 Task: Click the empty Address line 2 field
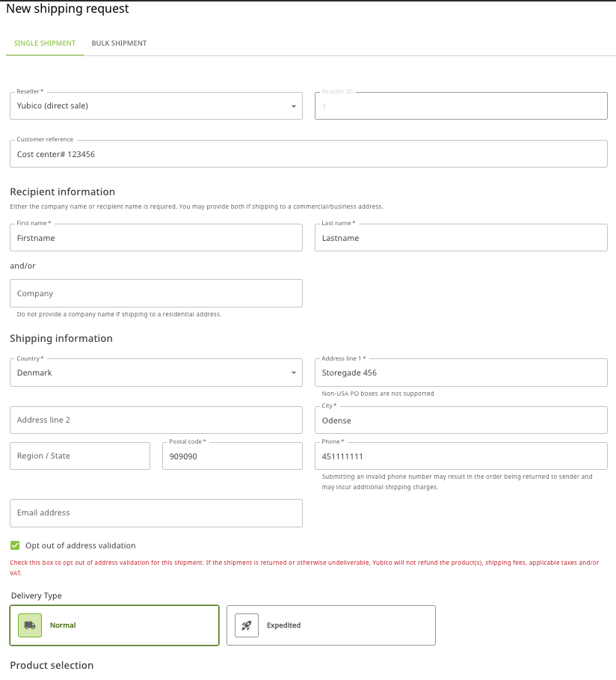pyautogui.click(x=155, y=420)
